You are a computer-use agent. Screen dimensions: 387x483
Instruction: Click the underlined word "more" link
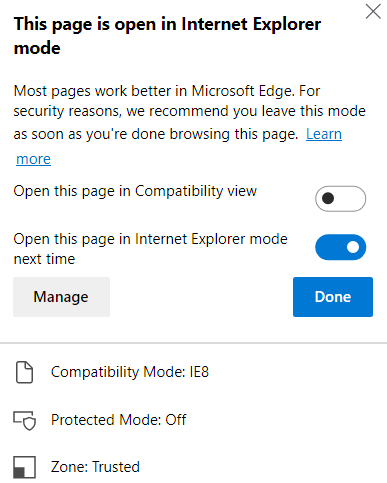(33, 159)
